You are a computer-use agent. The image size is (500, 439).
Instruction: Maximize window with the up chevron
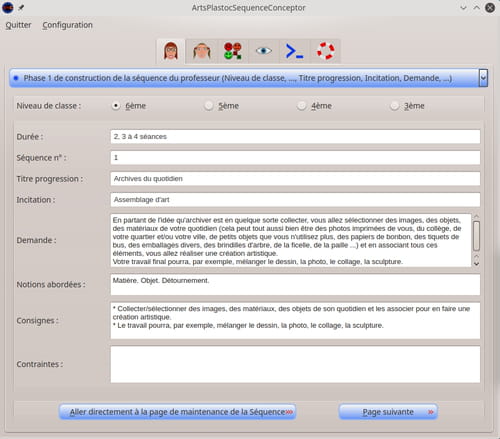pos(477,8)
